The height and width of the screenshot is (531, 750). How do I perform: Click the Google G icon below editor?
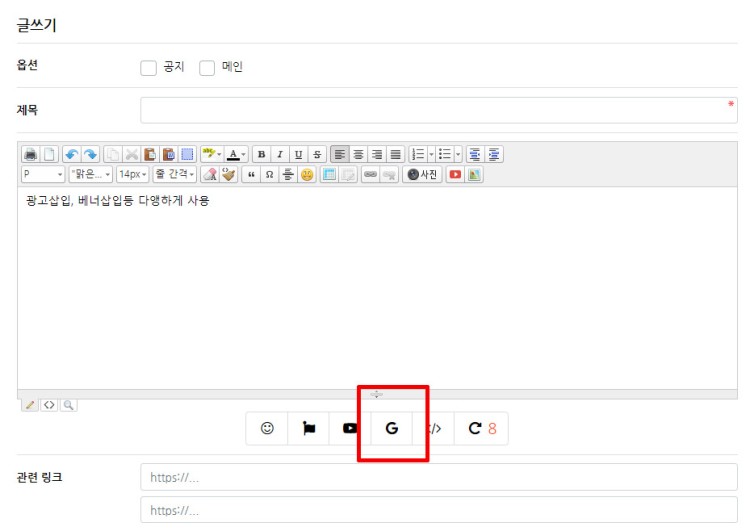pos(391,428)
